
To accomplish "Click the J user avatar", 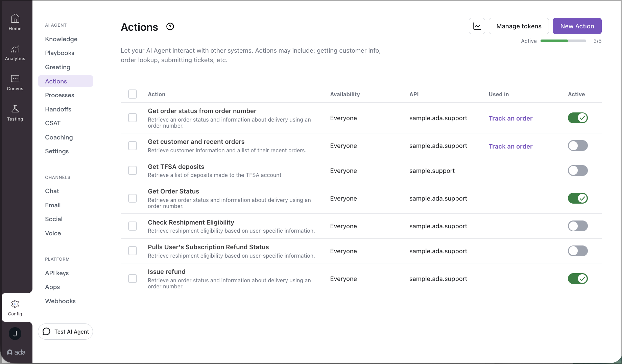I will tap(15, 334).
